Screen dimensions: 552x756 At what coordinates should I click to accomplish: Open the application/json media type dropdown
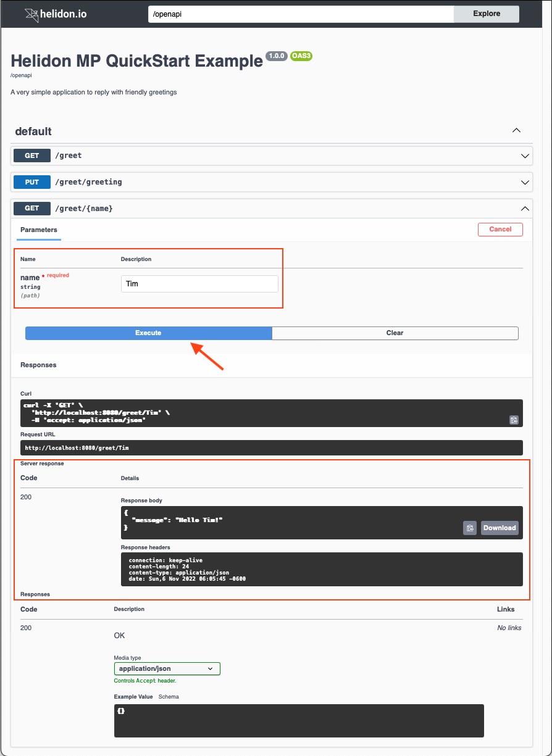click(x=167, y=668)
